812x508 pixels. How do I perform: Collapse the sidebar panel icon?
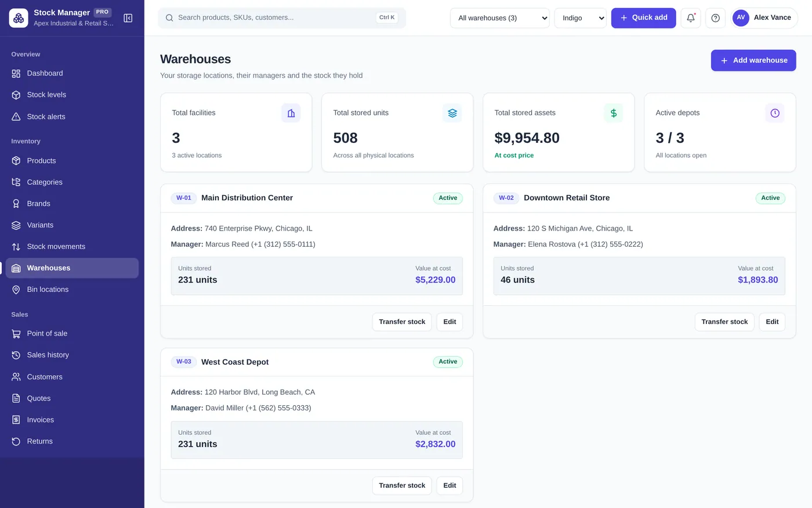click(128, 18)
